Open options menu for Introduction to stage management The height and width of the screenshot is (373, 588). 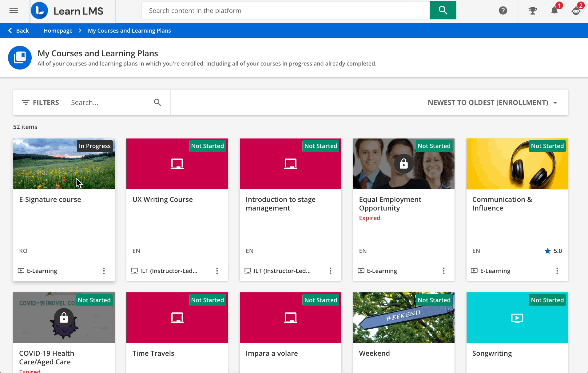pyautogui.click(x=331, y=271)
